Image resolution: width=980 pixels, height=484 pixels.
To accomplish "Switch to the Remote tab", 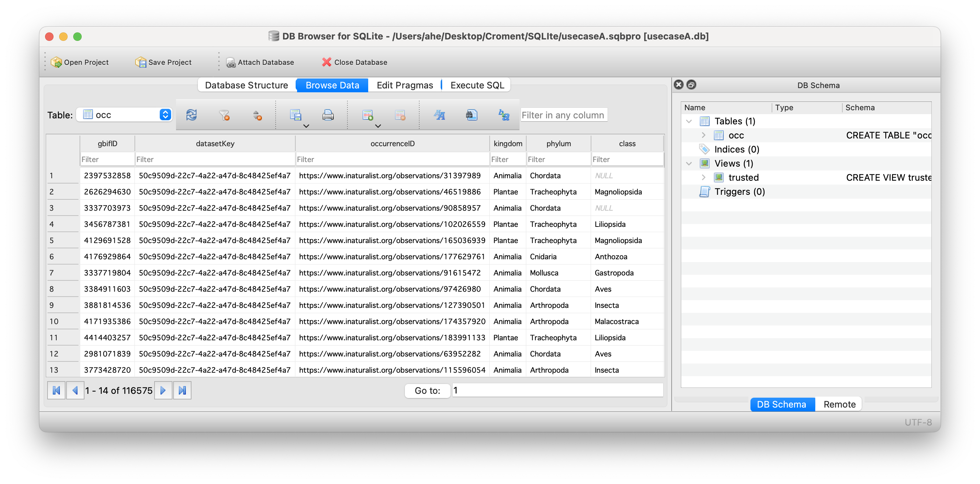I will pos(839,404).
